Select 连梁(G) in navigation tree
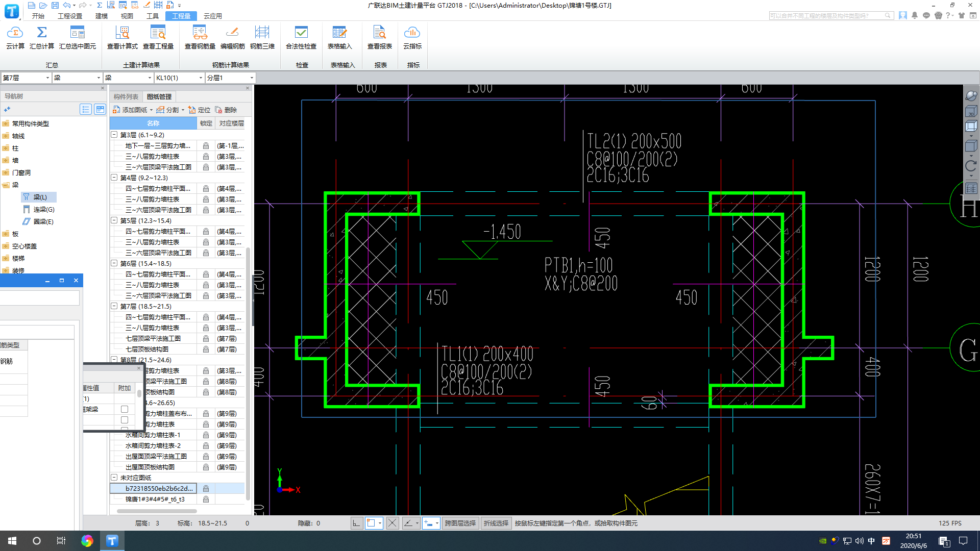 [39, 209]
